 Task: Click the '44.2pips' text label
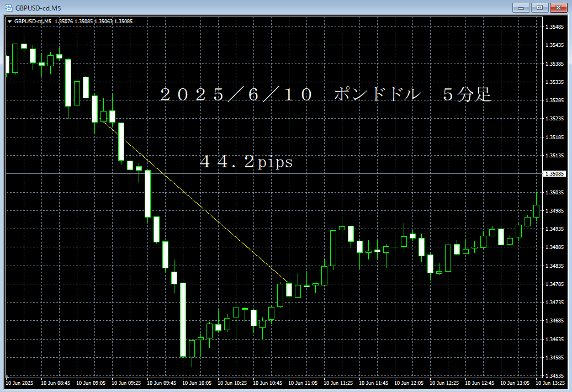[246, 162]
